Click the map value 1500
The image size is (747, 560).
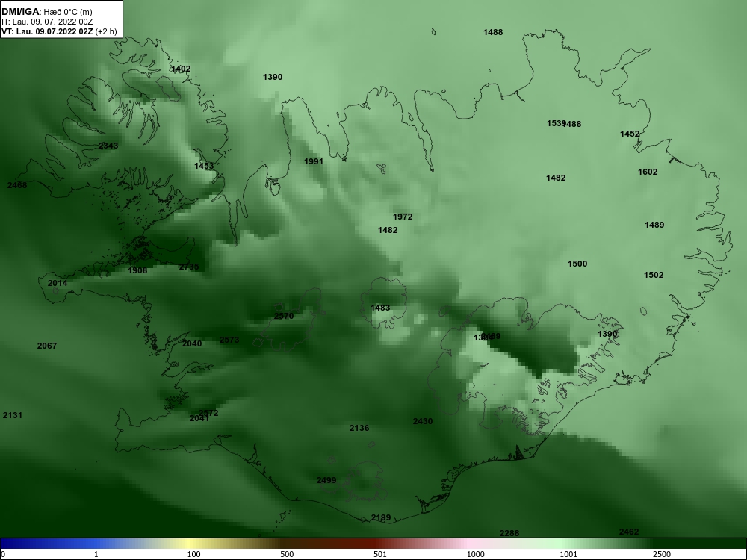(577, 264)
